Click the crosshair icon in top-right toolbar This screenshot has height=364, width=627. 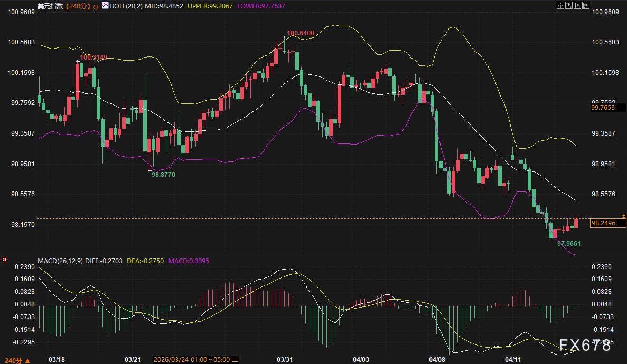(x=560, y=5)
